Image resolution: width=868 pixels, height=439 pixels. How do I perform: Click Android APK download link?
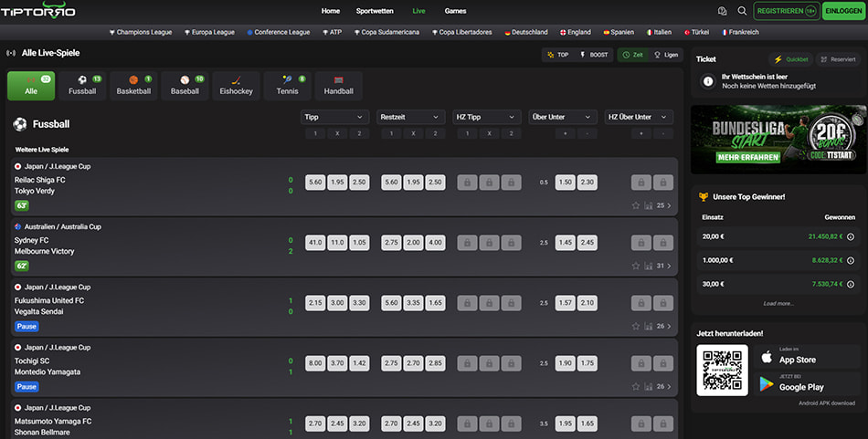pos(826,403)
